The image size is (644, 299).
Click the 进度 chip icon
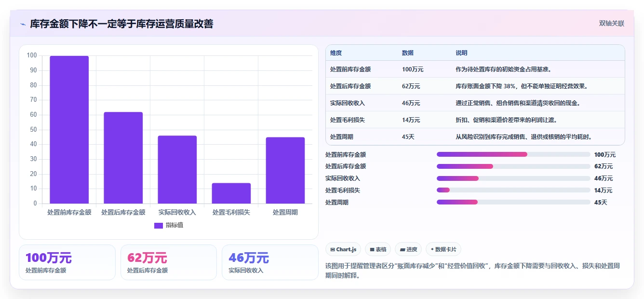click(402, 250)
